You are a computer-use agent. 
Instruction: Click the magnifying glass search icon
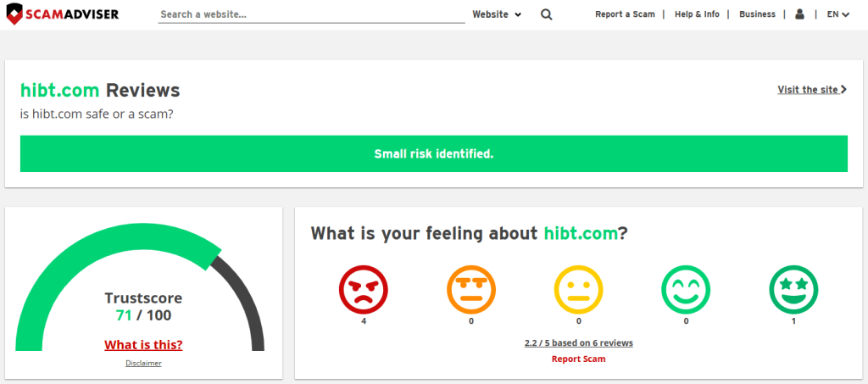coord(547,15)
